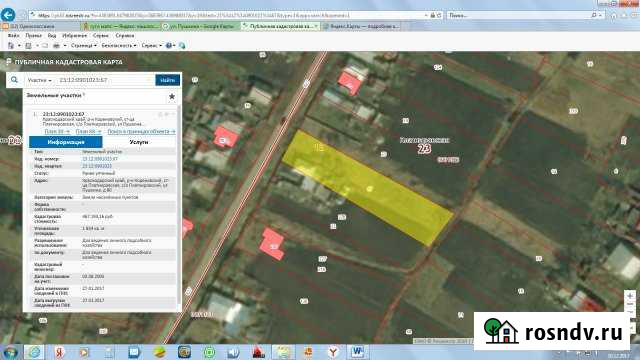Expand the Сервис dropdown in command bar
Viewport: 640px width, 360px height.
[151, 45]
